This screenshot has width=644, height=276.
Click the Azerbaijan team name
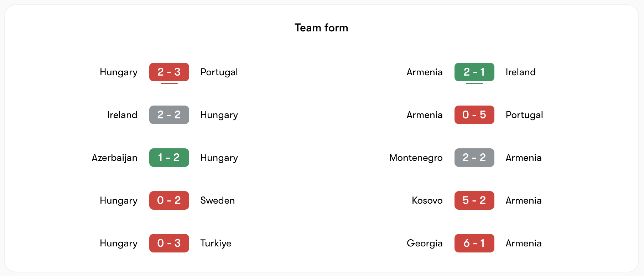[x=114, y=158]
